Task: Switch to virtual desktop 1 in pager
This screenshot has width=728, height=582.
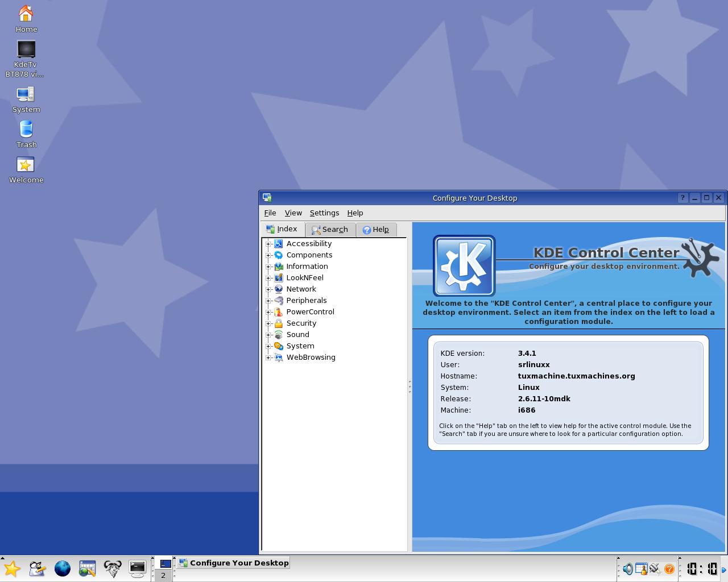Action: [163, 563]
